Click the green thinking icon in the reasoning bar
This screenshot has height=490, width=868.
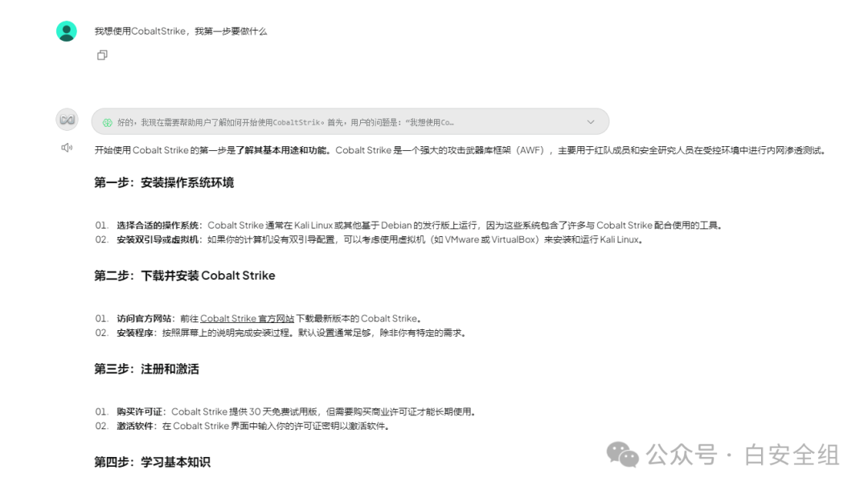tap(107, 122)
